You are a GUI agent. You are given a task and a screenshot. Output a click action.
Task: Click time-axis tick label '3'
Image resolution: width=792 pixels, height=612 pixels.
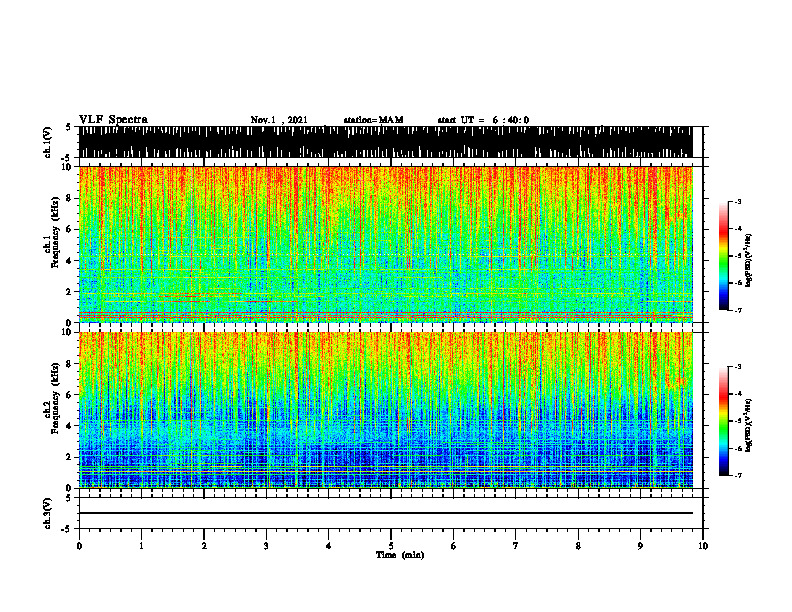point(266,546)
